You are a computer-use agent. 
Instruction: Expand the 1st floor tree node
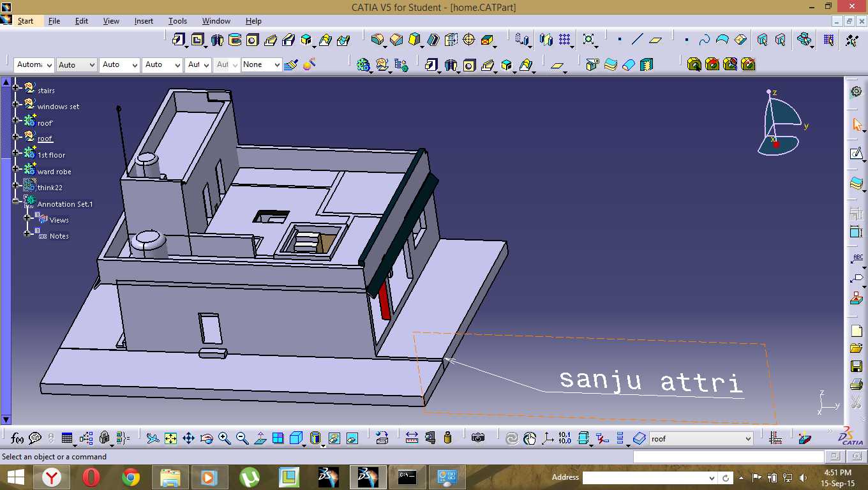pyautogui.click(x=17, y=152)
